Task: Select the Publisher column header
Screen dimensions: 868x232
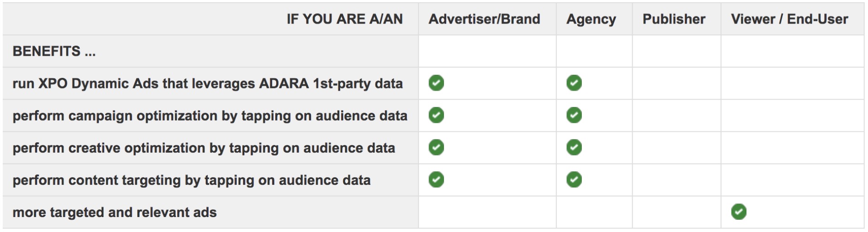Action: tap(674, 19)
